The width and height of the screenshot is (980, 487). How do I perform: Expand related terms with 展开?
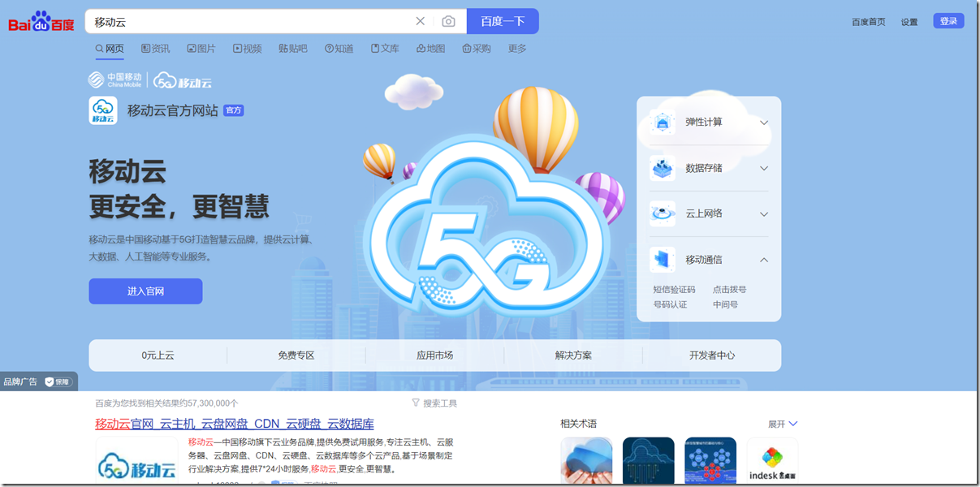point(783,424)
